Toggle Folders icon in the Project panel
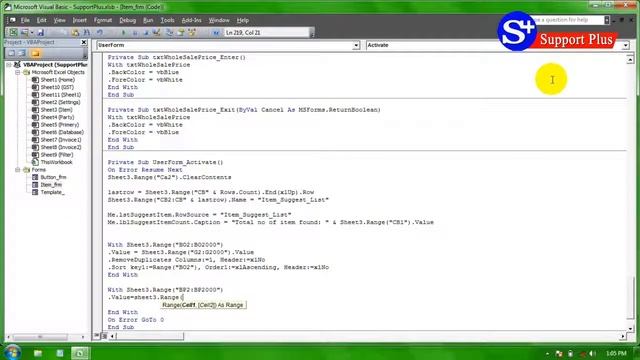The width and height of the screenshot is (640, 360). [x=36, y=53]
